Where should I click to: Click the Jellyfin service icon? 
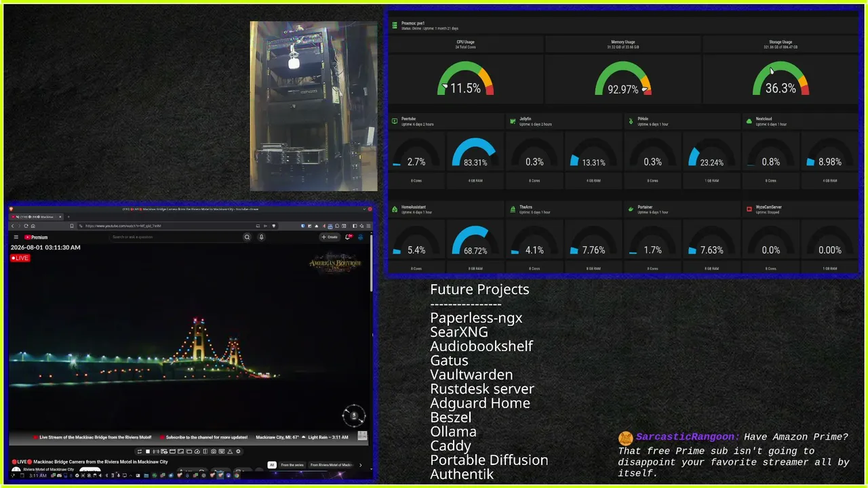pyautogui.click(x=513, y=121)
